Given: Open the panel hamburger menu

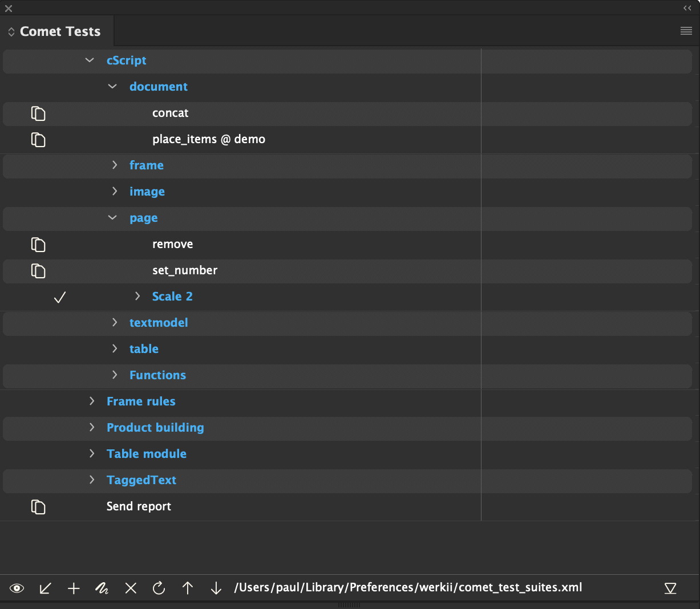Looking at the screenshot, I should [686, 31].
